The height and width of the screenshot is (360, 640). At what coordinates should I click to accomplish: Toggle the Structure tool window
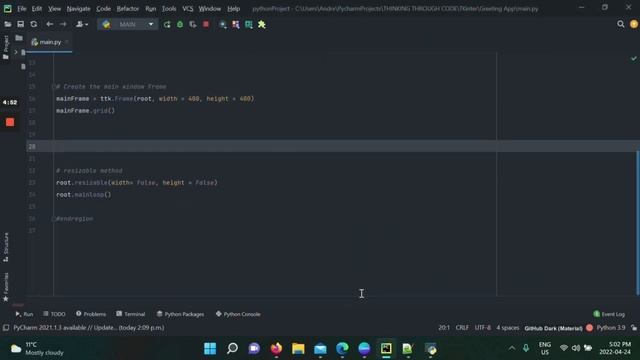coord(6,247)
